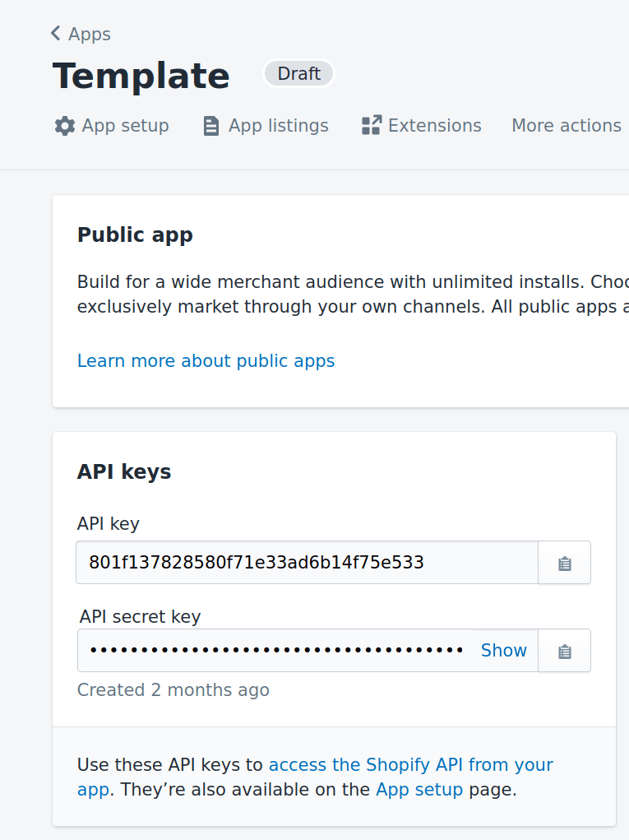The image size is (629, 840).
Task: Show the hidden API secret key
Action: click(x=503, y=651)
